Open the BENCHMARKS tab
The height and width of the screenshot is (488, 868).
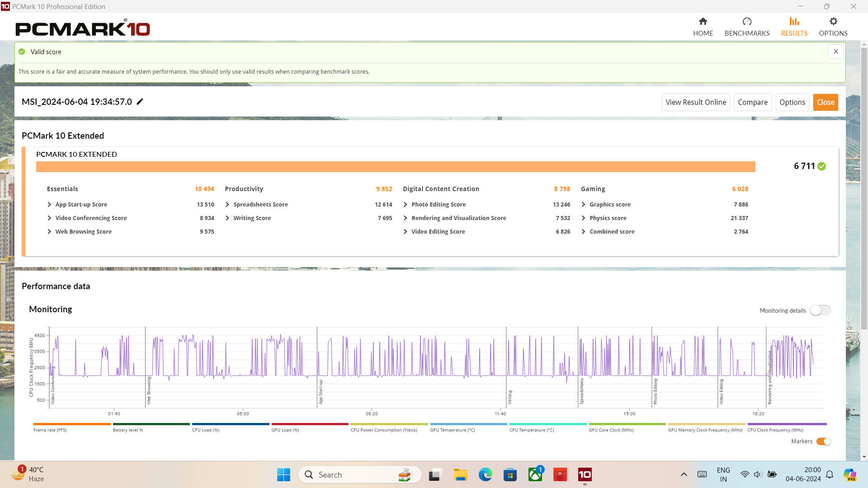tap(747, 27)
